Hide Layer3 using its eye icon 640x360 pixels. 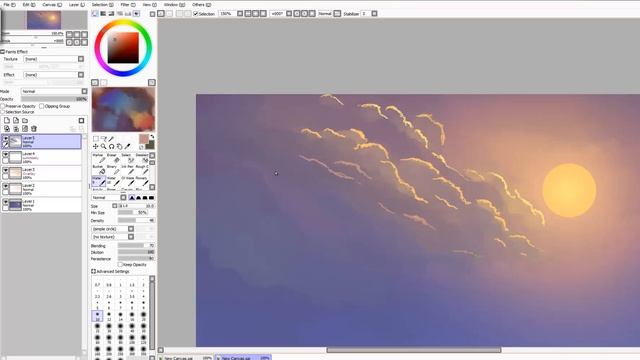tap(5, 170)
